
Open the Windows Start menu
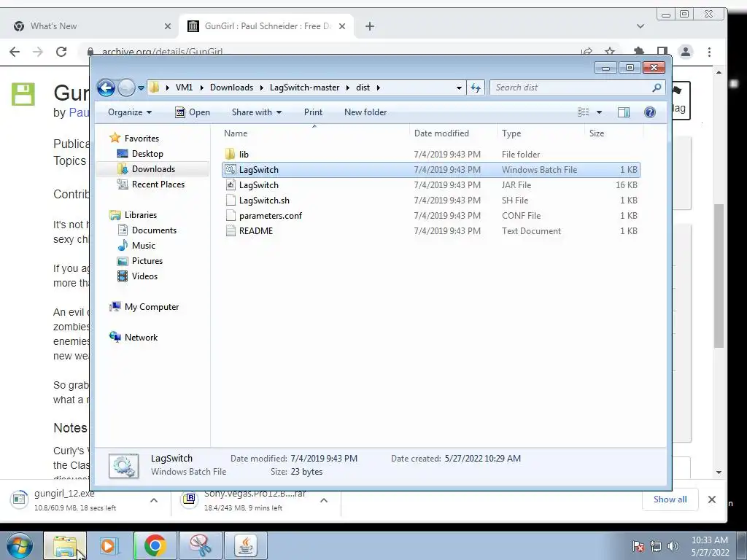click(18, 545)
